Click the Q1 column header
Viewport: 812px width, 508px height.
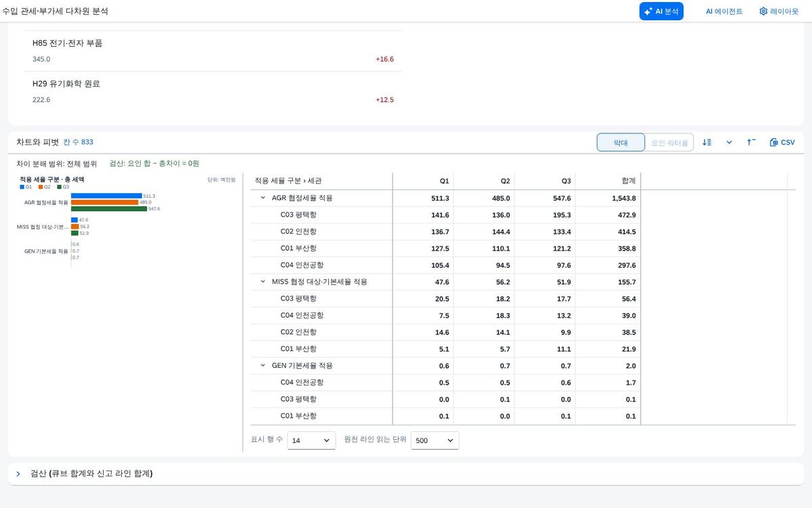tap(423, 181)
